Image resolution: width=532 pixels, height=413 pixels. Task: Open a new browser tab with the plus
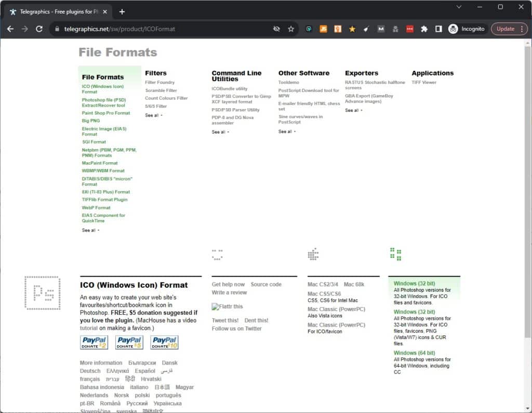[x=122, y=12]
